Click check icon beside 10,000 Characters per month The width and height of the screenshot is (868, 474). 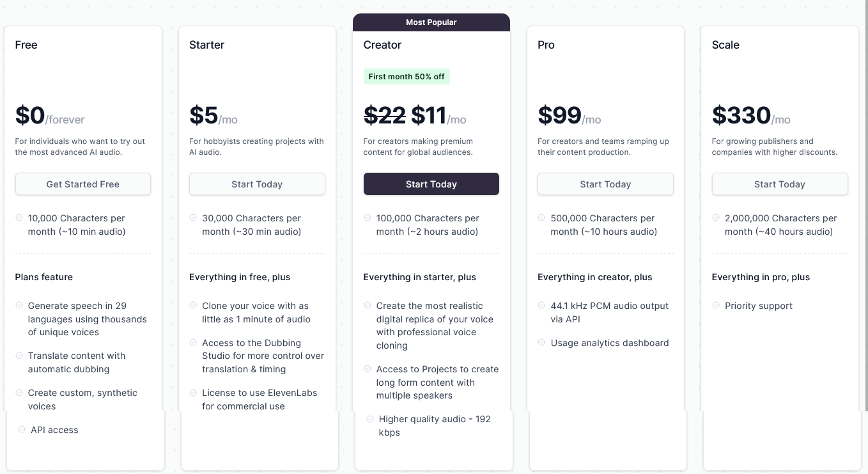coord(19,218)
